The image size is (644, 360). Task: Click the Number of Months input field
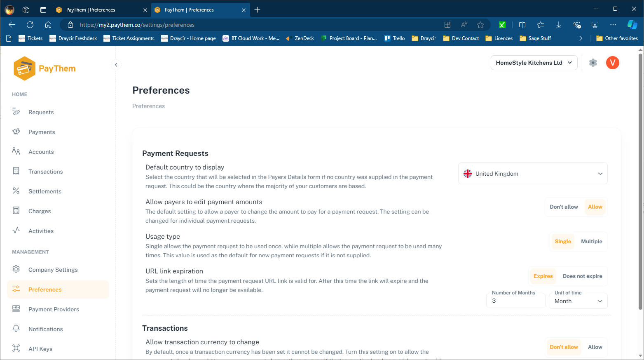tap(516, 301)
